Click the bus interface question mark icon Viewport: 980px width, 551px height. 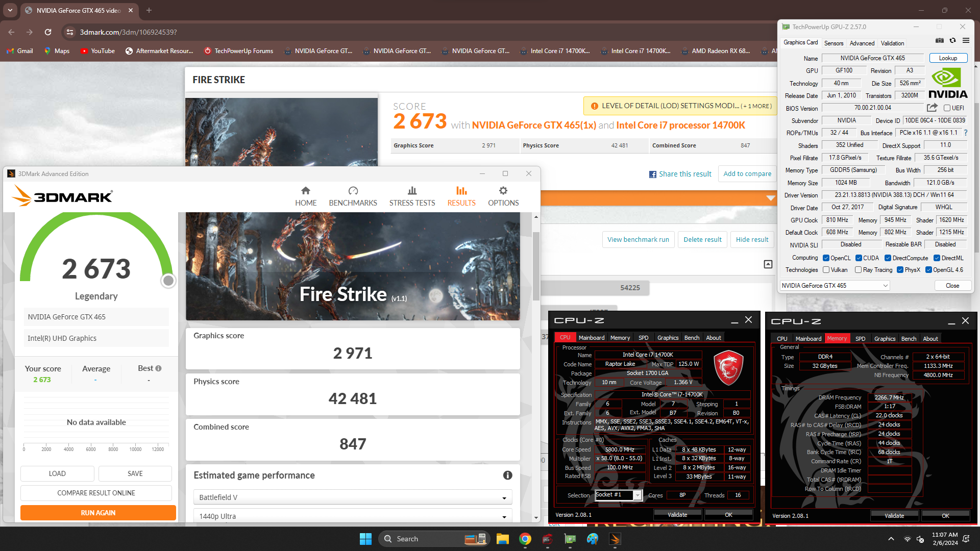pyautogui.click(x=965, y=133)
